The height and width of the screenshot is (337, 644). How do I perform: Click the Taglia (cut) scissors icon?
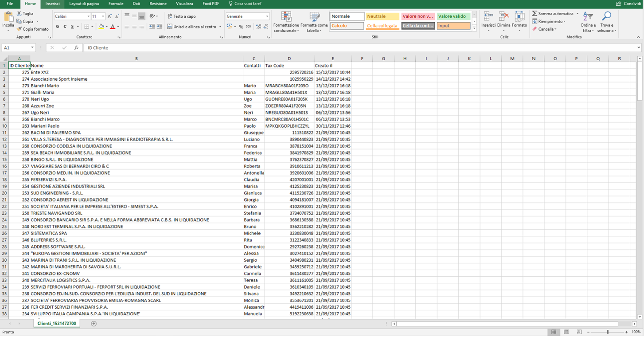[19, 14]
